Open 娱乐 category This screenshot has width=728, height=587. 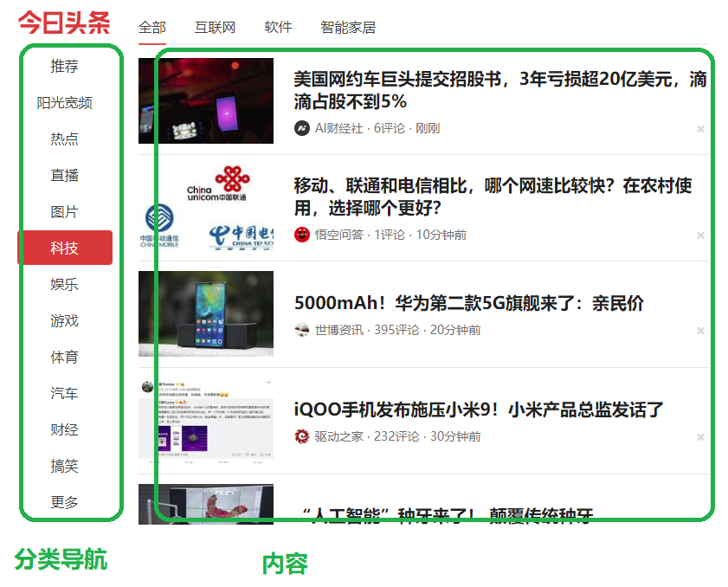click(65, 284)
